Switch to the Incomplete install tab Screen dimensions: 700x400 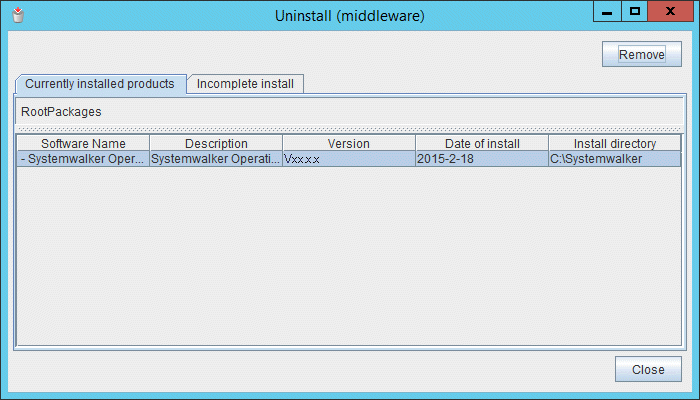coord(245,83)
